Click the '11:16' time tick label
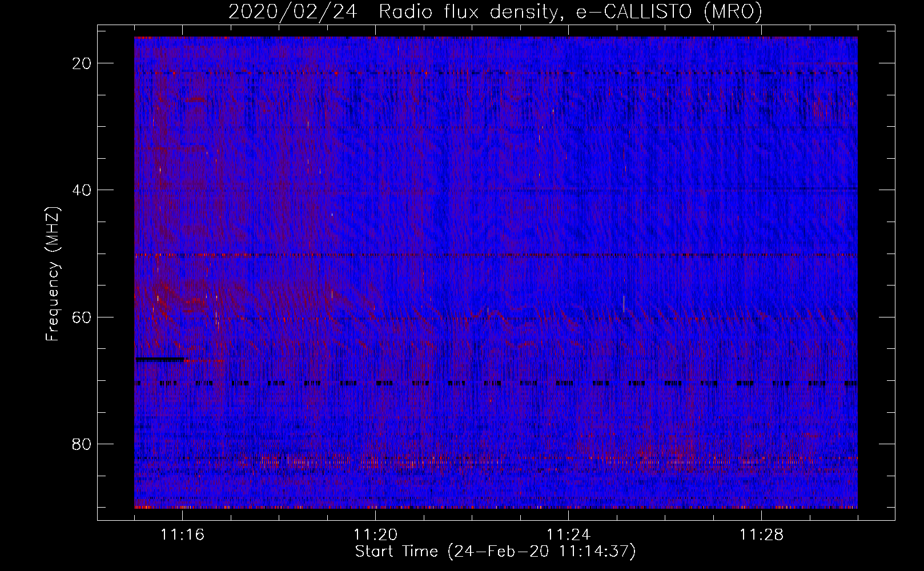Image resolution: width=924 pixels, height=571 pixels. click(182, 535)
